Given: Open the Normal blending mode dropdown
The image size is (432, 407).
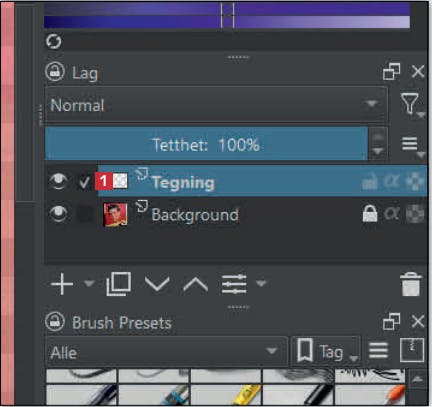Looking at the screenshot, I should [216, 105].
